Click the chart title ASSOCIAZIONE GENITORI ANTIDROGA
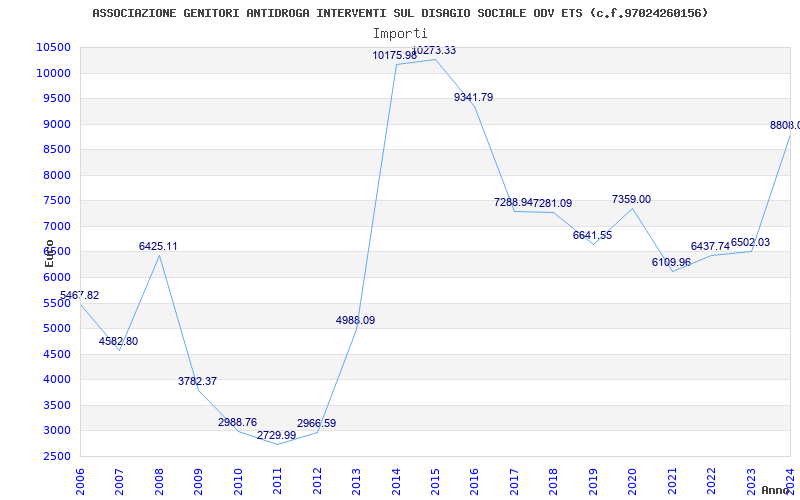This screenshot has height=500, width=800. 400,13
